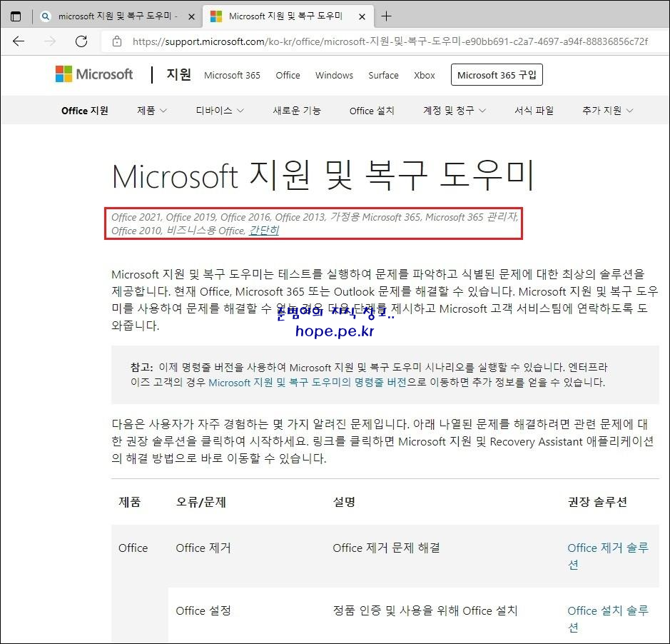Go back with the browser back arrow

(19, 41)
